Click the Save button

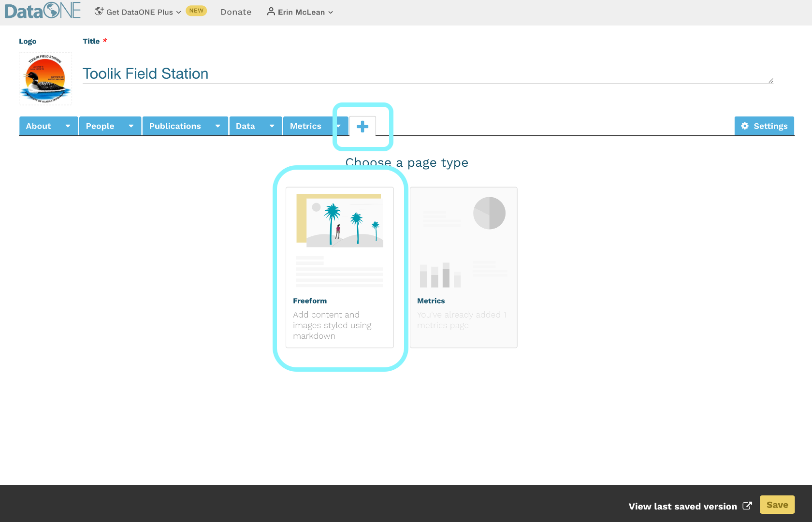pos(777,505)
